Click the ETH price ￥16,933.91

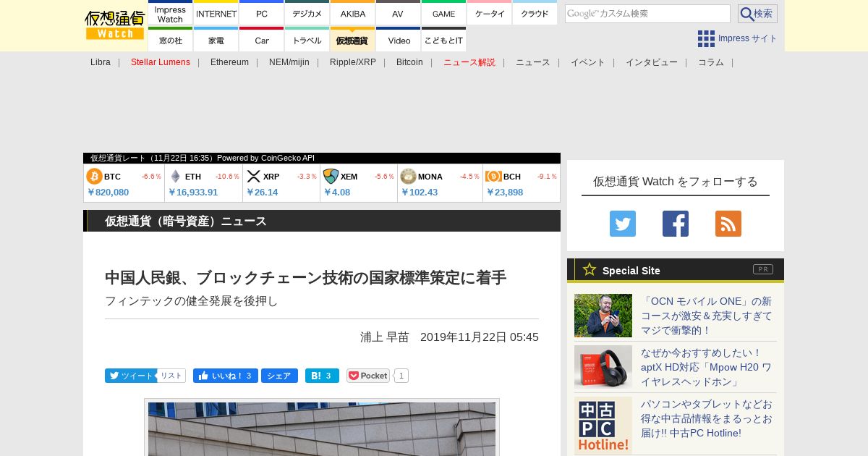(193, 193)
